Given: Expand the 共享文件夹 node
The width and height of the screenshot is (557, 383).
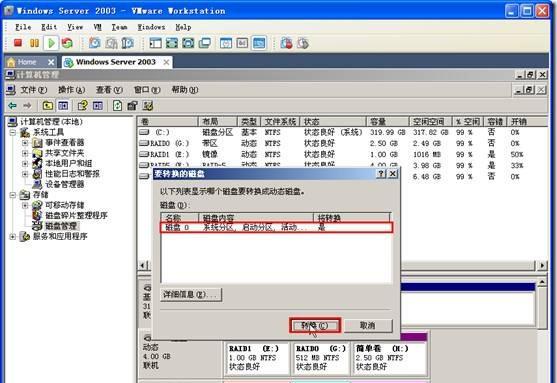Looking at the screenshot, I should [25, 153].
